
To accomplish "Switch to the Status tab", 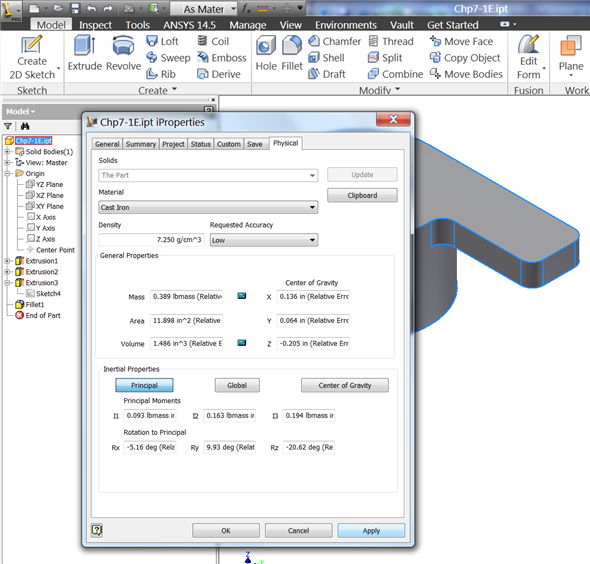I will click(x=201, y=144).
